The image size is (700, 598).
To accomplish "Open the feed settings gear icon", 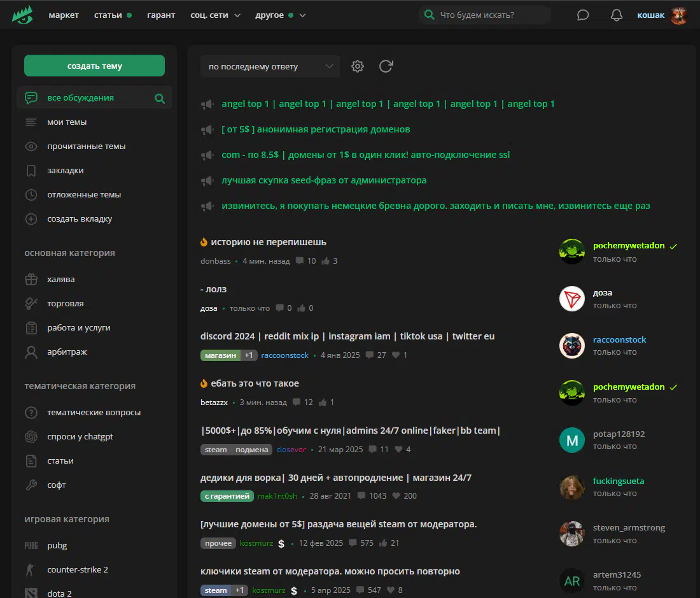I will 358,66.
